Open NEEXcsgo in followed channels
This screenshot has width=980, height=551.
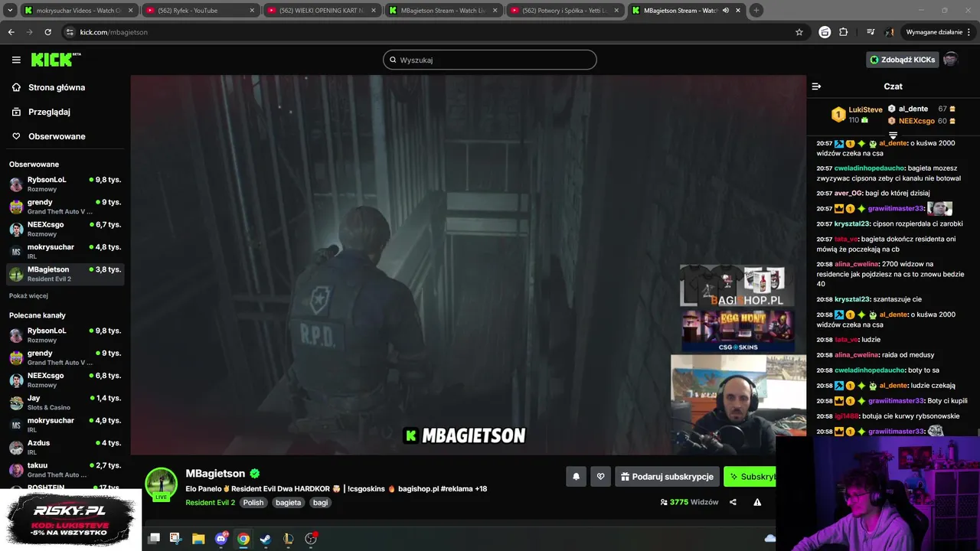65,229
